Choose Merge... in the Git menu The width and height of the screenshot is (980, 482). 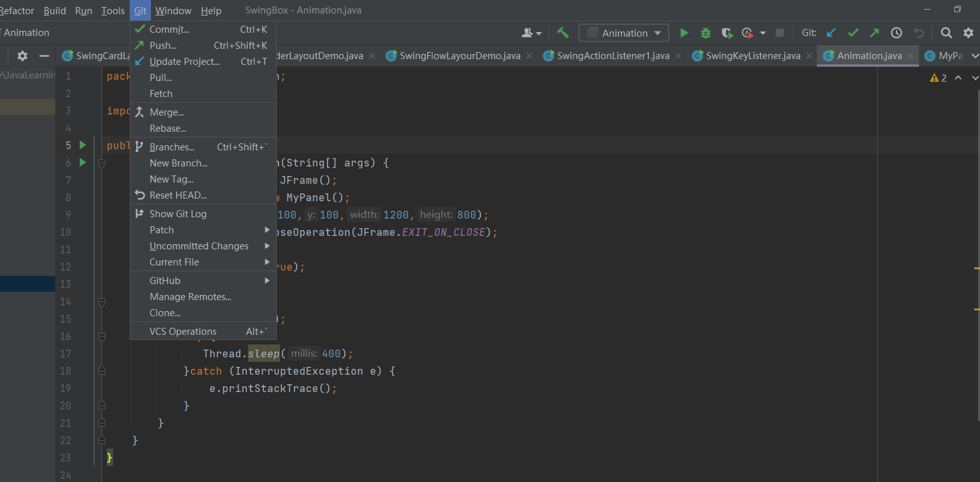203,112
